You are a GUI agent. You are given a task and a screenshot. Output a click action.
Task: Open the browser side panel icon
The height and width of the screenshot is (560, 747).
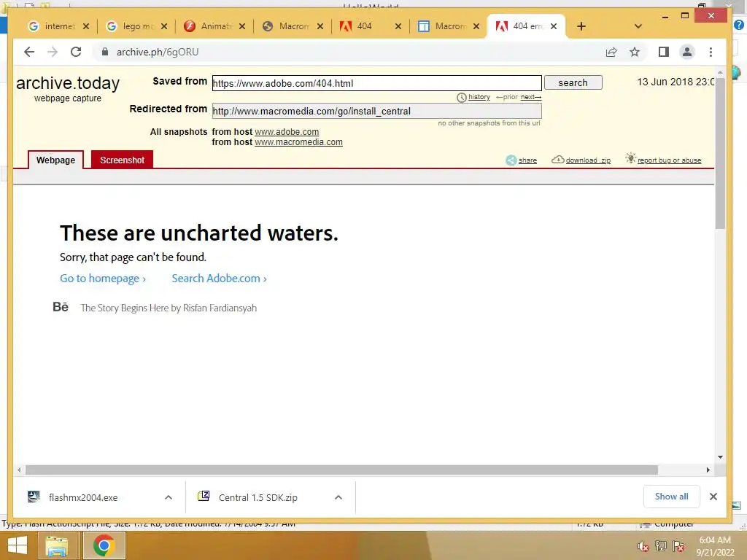point(664,52)
